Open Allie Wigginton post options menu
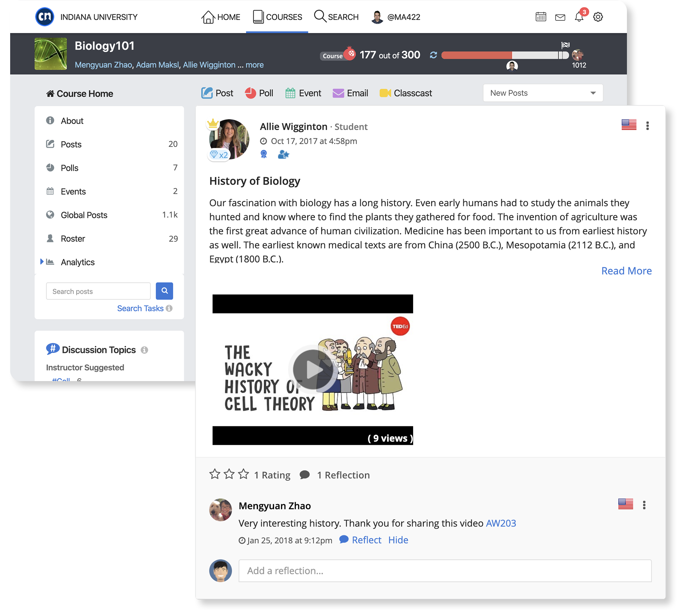 click(647, 126)
